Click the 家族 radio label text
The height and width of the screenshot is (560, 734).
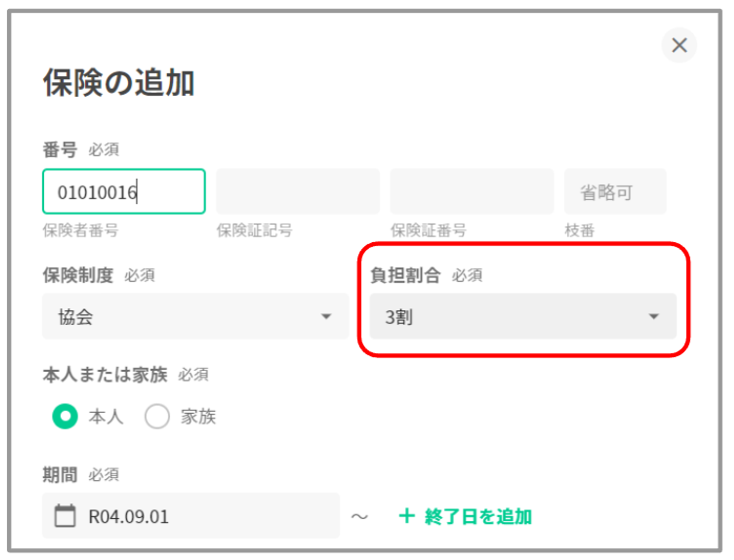pyautogui.click(x=198, y=417)
